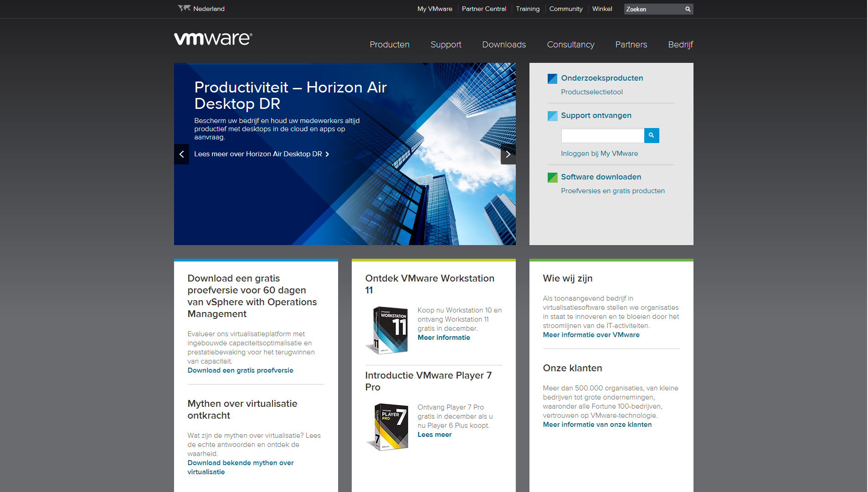Click the Onze klanten heading
Screen dimensions: 868x492
(x=572, y=368)
